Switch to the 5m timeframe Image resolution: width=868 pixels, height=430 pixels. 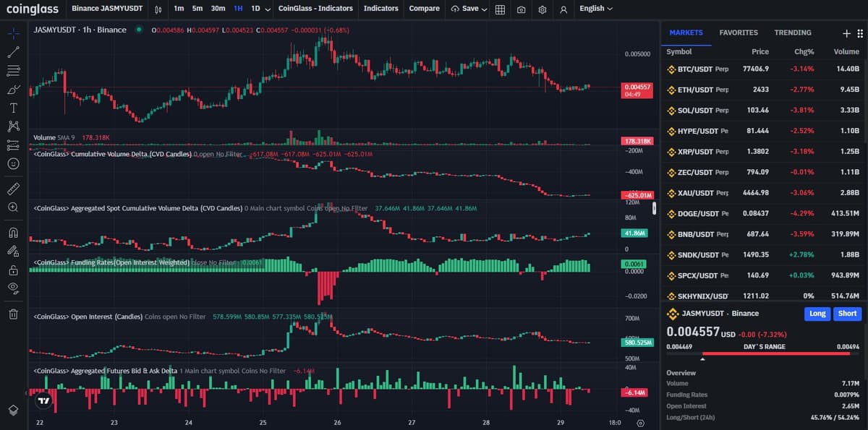pos(197,9)
